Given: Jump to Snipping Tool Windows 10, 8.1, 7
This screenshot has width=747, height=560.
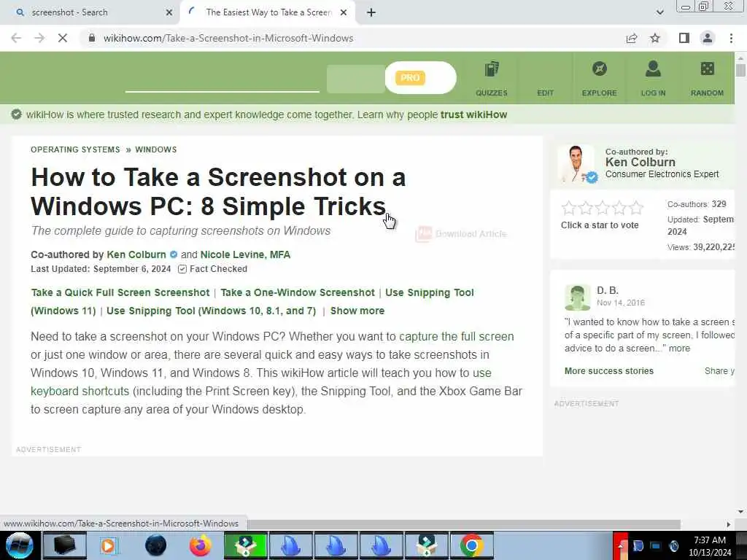Looking at the screenshot, I should click(x=211, y=311).
